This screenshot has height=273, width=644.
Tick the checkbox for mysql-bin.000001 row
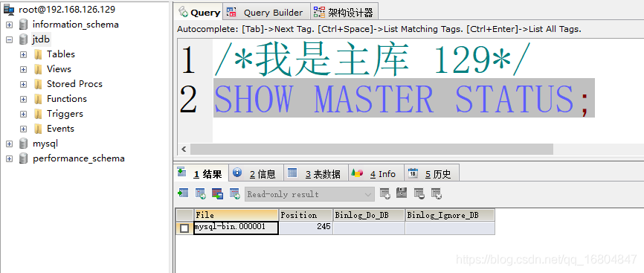click(x=184, y=228)
